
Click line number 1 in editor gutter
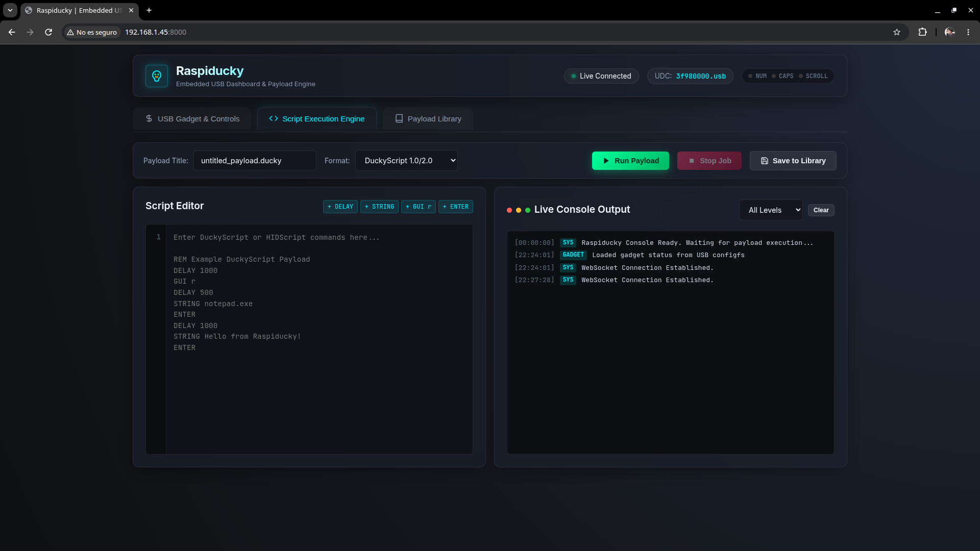[159, 237]
